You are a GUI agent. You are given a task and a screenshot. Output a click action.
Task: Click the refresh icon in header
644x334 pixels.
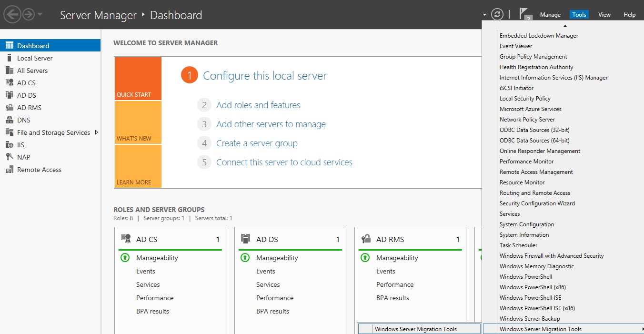click(x=497, y=14)
